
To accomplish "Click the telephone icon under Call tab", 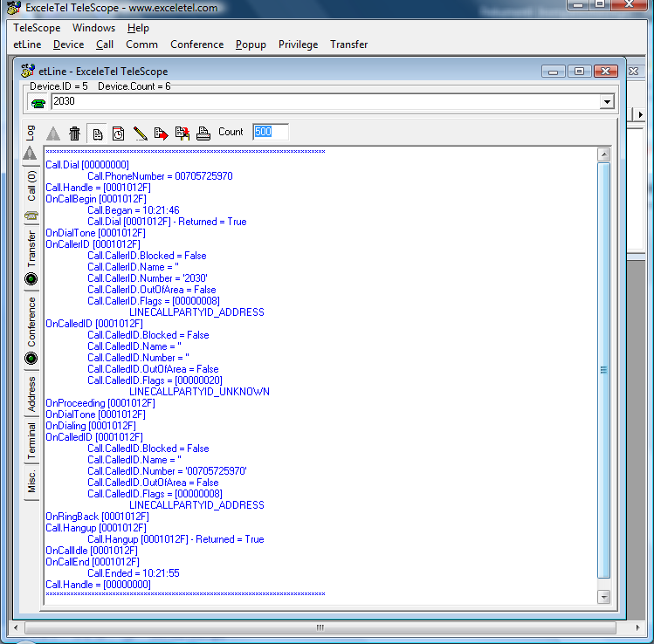I will (31, 216).
